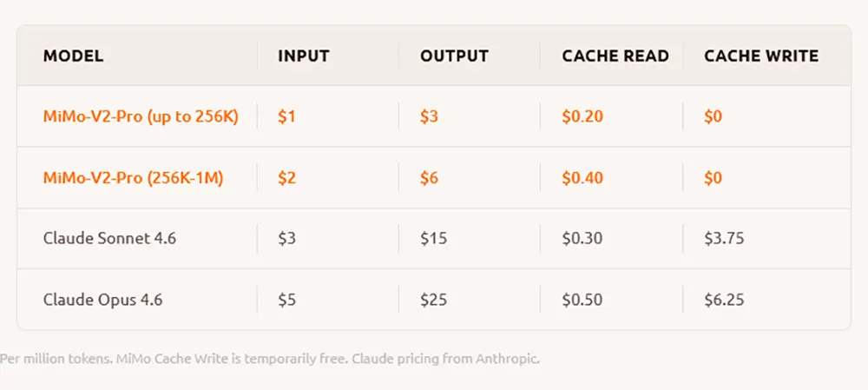Click the $1 input price for MiMo-V2-Pro
The image size is (868, 390).
click(x=286, y=116)
